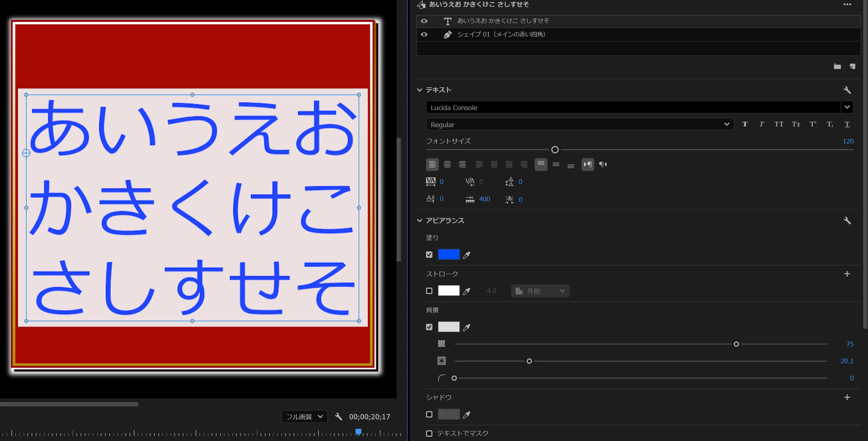This screenshot has width=868, height=441.
Task: Click the timecode 00;00;20;17
Action: point(369,416)
